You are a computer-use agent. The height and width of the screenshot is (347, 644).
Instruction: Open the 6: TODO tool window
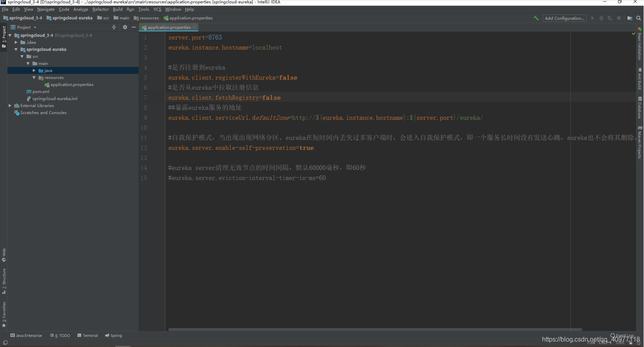[60, 335]
